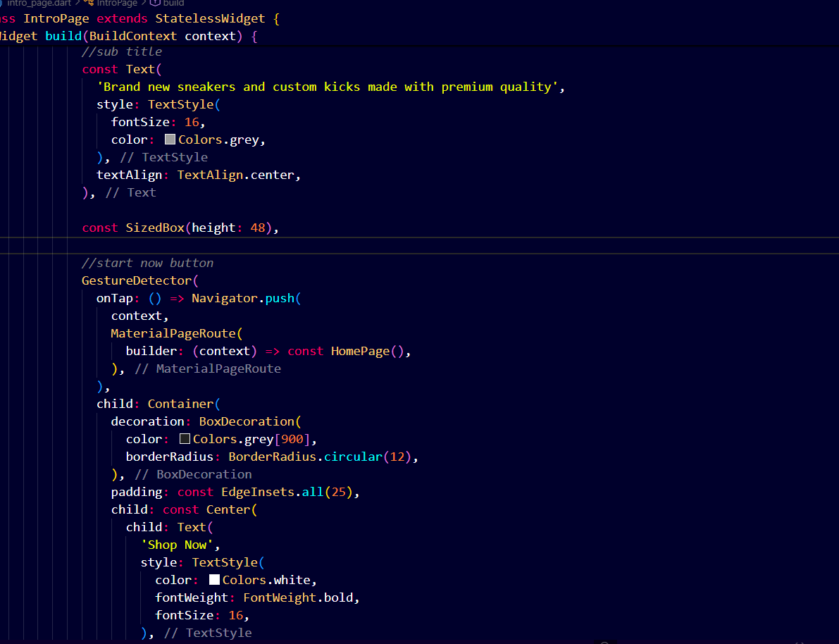
Task: Click the 'textAlign' property name
Action: 129,175
